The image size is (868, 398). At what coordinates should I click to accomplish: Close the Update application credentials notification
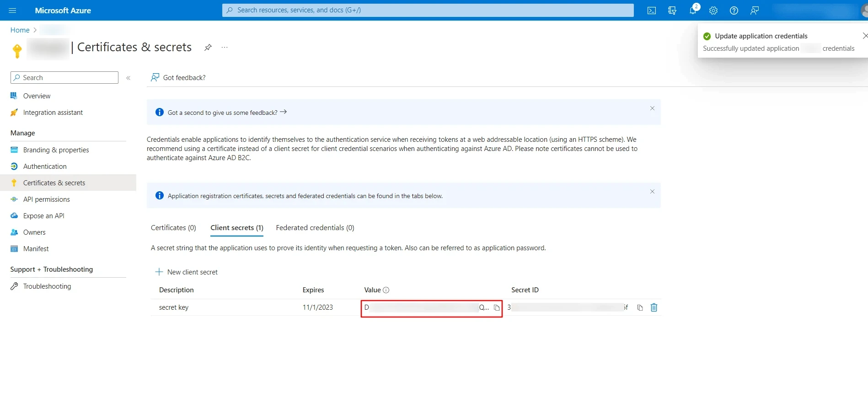point(864,36)
